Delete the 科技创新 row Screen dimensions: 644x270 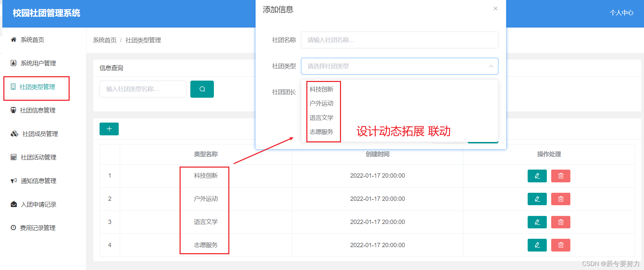[x=561, y=176]
